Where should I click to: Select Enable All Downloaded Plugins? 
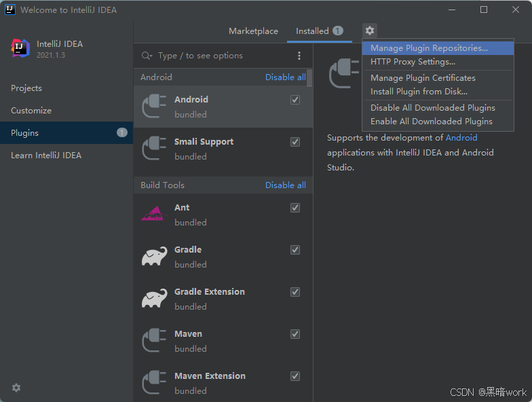pos(438,122)
